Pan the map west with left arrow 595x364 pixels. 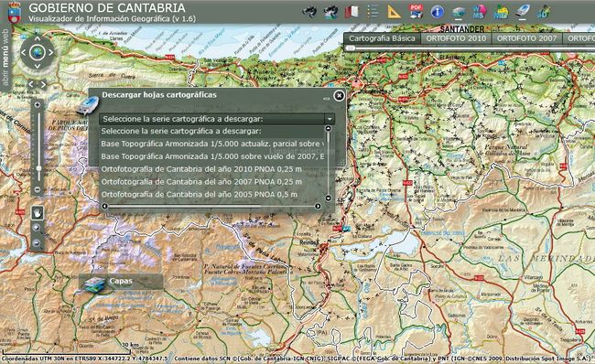point(23,53)
